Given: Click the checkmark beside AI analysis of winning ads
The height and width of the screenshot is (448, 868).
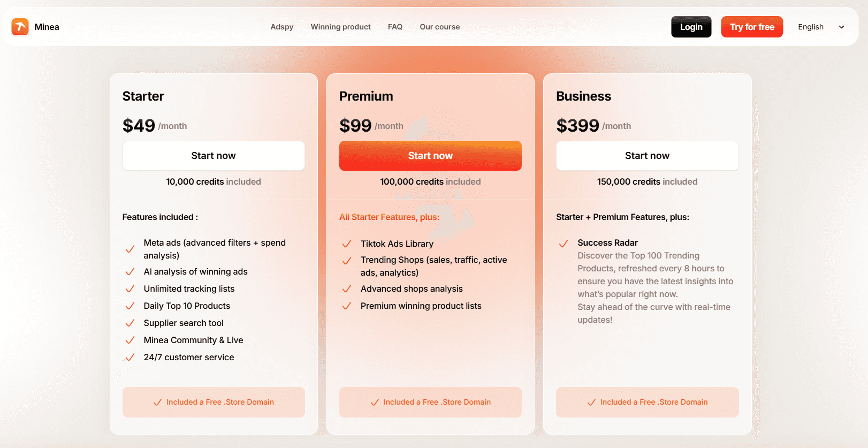Looking at the screenshot, I should click(x=130, y=272).
